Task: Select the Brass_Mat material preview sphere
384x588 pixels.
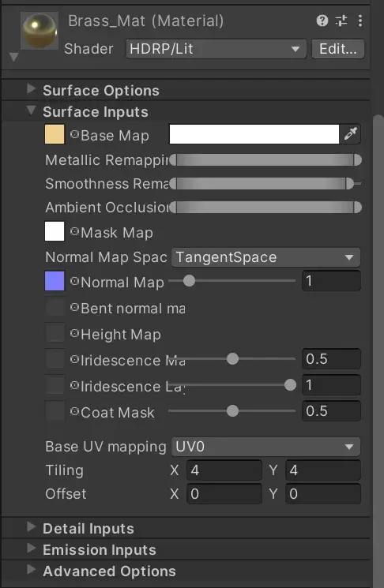Action: (x=40, y=30)
